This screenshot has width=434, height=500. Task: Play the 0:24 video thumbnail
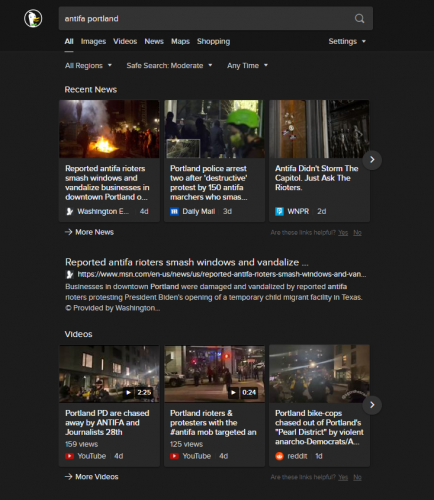pos(214,374)
